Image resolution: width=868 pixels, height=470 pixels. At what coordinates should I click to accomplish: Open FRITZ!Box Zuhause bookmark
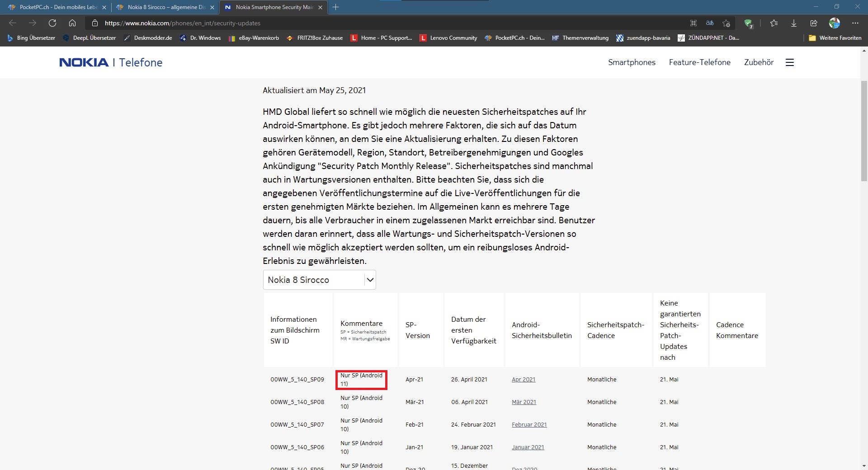coord(315,38)
